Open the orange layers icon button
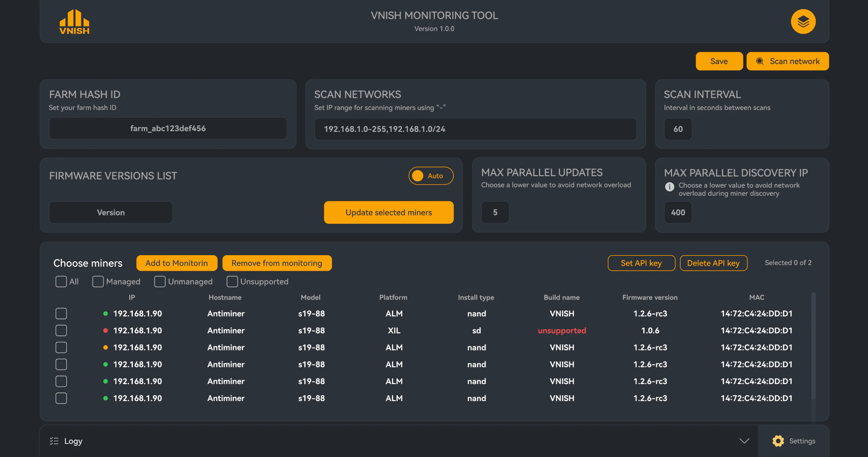 (x=803, y=22)
